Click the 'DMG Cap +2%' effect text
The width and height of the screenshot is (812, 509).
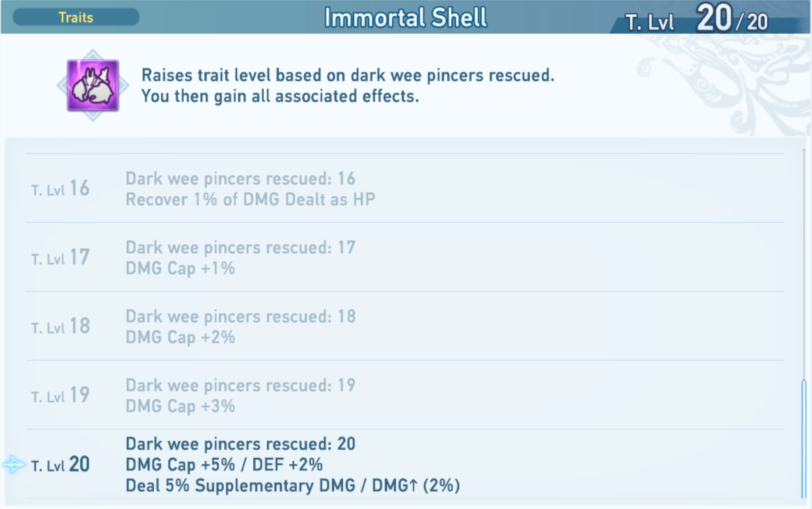pyautogui.click(x=180, y=337)
